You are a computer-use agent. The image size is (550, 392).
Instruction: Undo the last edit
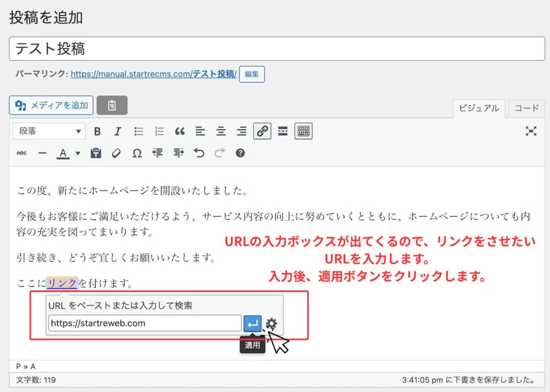pos(199,153)
